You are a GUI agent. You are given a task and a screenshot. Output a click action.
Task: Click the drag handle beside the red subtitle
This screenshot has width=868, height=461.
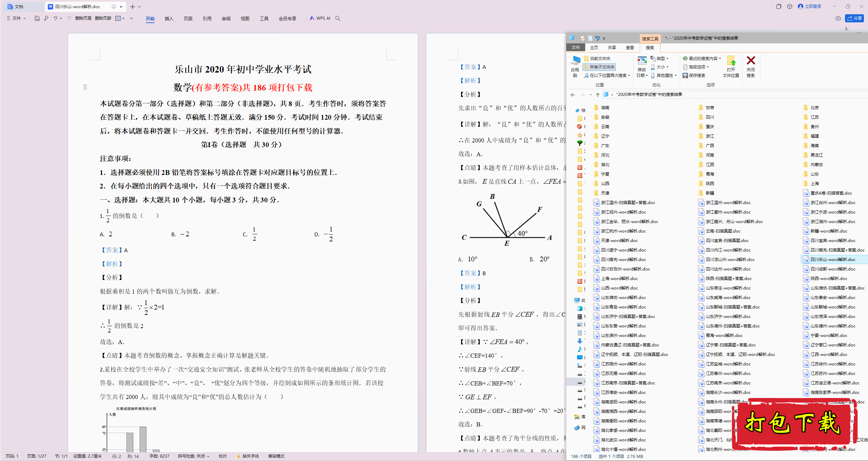(85, 87)
